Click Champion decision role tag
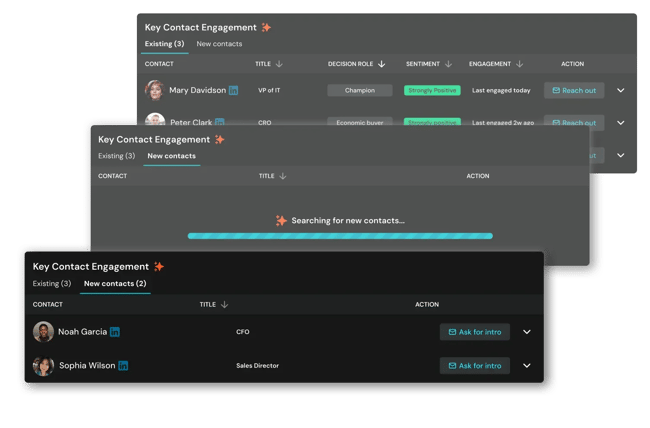The width and height of the screenshot is (650, 428). (360, 90)
